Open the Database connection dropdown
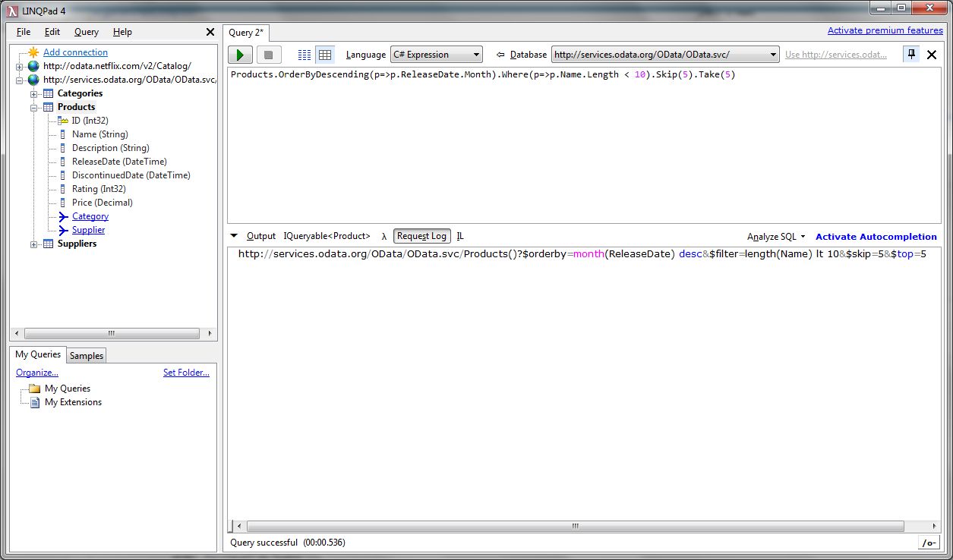Screen dimensions: 953x560 [665, 55]
